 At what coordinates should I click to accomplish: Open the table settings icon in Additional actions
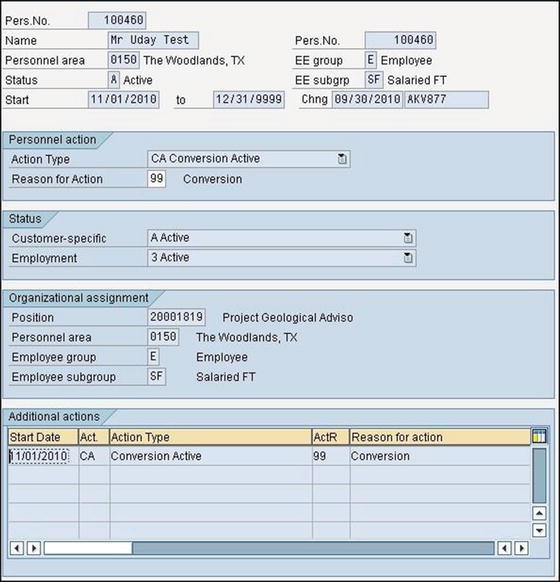pyautogui.click(x=539, y=436)
